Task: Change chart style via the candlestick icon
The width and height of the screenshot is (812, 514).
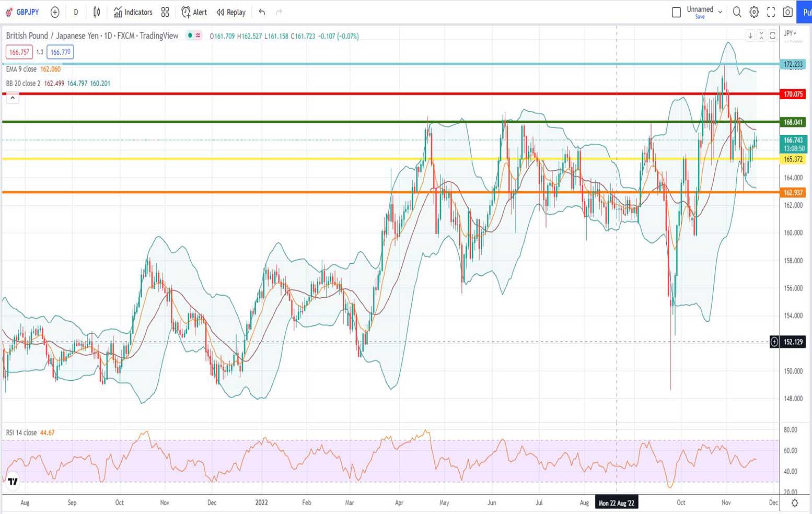Action: click(96, 12)
